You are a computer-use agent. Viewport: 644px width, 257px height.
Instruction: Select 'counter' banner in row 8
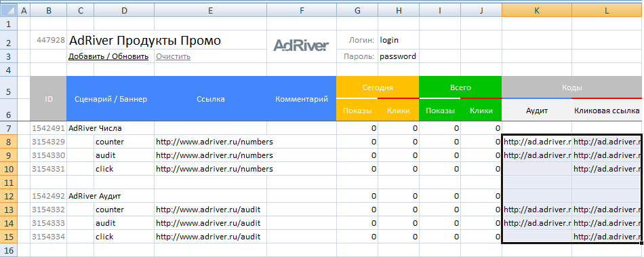(124, 142)
